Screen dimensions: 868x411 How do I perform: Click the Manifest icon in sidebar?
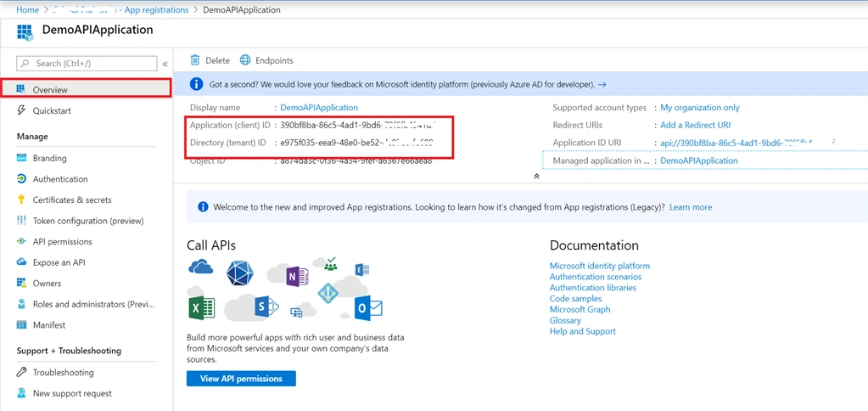click(x=21, y=324)
